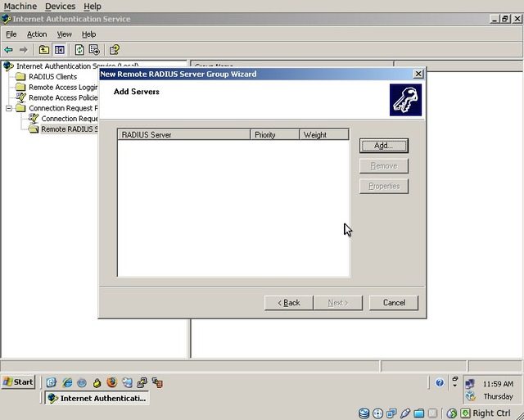
Task: Open the View menu
Action: (64, 34)
